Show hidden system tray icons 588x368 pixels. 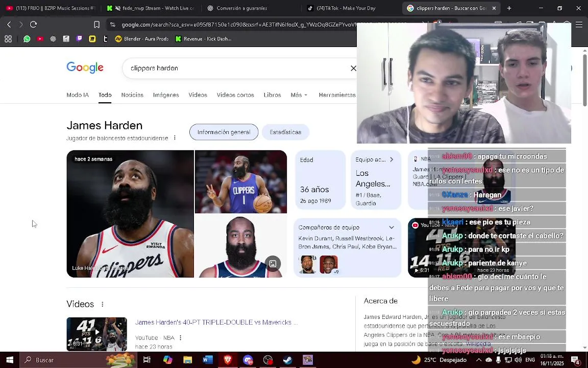click(x=478, y=360)
